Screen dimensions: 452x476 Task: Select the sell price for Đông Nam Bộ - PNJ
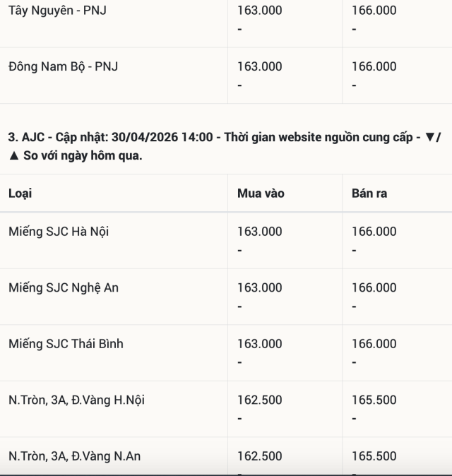(x=374, y=66)
